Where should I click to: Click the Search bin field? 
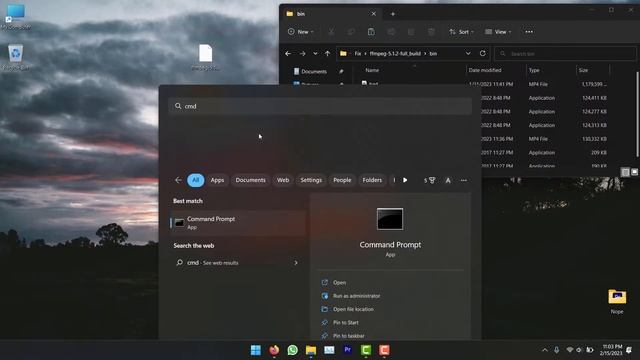point(565,53)
